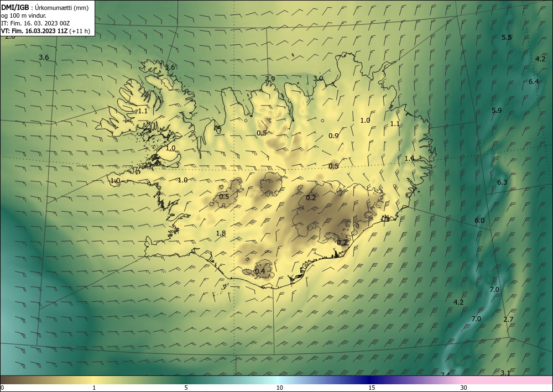Click the precipitation value 0.9

click(x=333, y=135)
